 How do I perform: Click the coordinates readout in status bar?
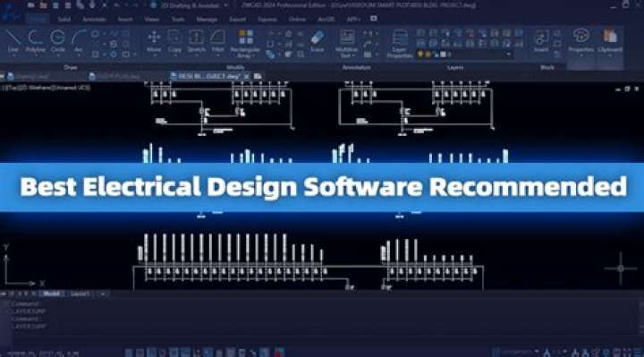click(x=43, y=353)
